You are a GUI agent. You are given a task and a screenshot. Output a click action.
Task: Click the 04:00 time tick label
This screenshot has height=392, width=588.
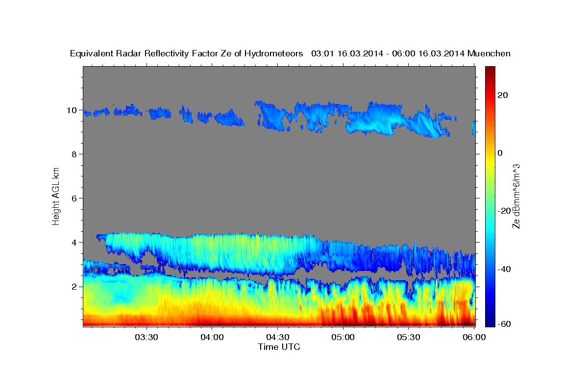pyautogui.click(x=212, y=337)
